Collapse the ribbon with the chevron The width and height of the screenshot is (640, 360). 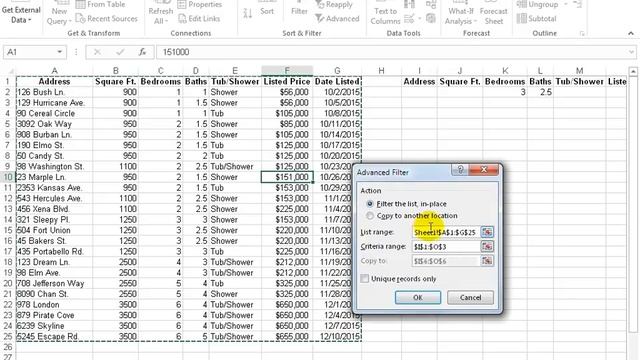[x=631, y=33]
